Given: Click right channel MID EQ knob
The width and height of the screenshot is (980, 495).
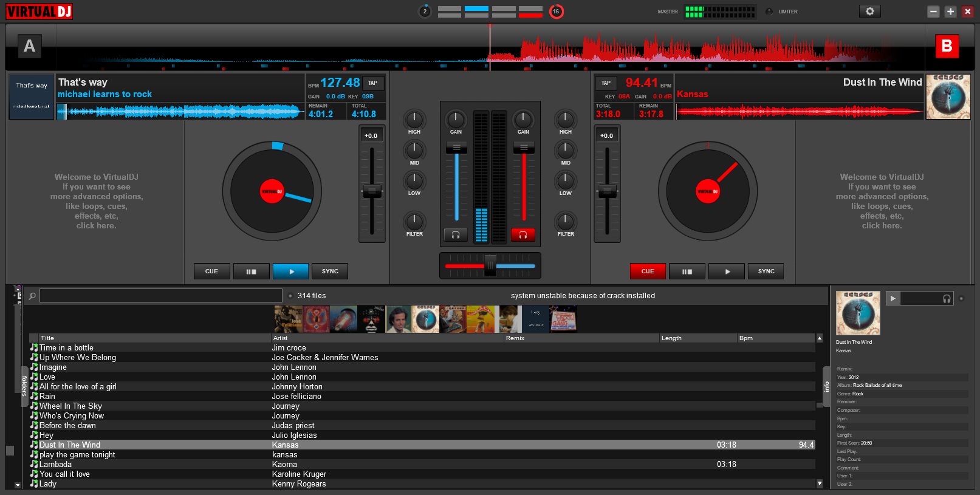Looking at the screenshot, I should pyautogui.click(x=565, y=149).
